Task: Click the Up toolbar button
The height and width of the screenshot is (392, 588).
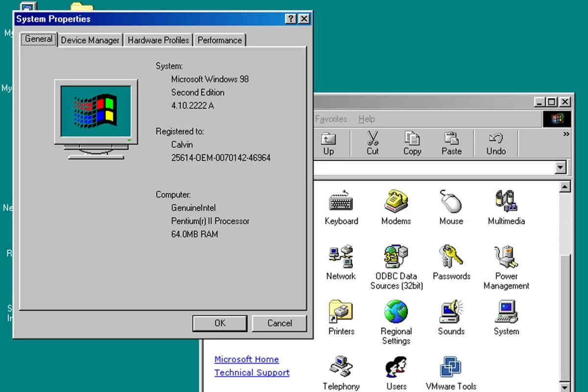Action: (329, 144)
